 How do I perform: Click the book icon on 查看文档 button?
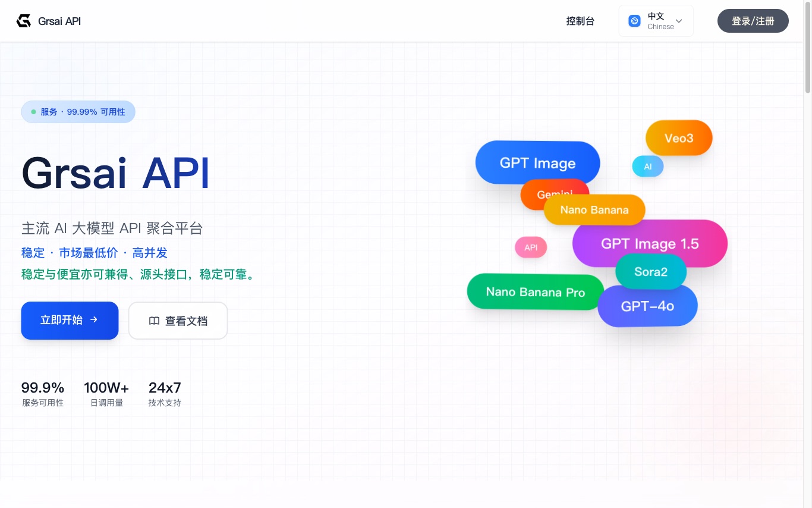tap(154, 321)
